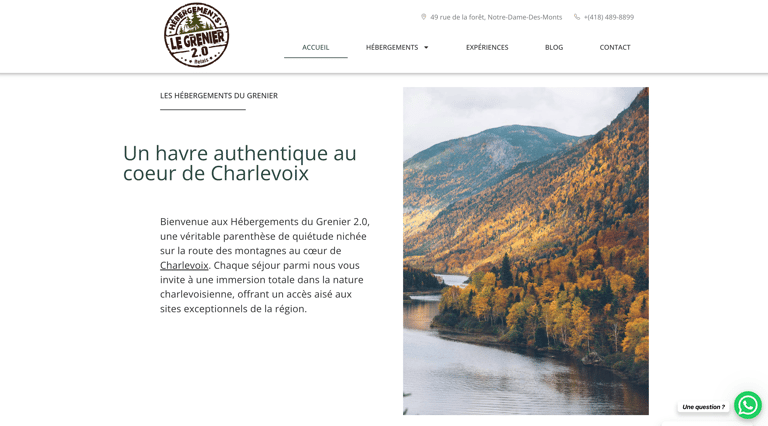Open the Blog page
This screenshot has width=768, height=426.
coord(554,47)
